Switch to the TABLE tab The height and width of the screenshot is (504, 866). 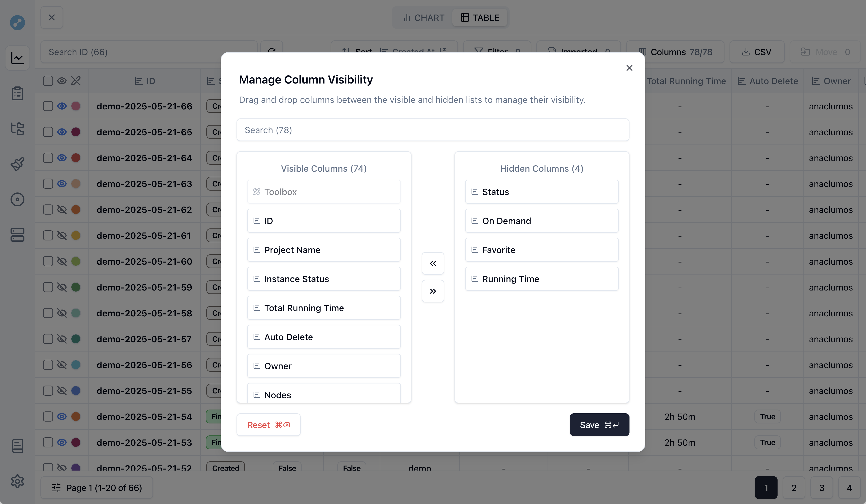pos(480,17)
